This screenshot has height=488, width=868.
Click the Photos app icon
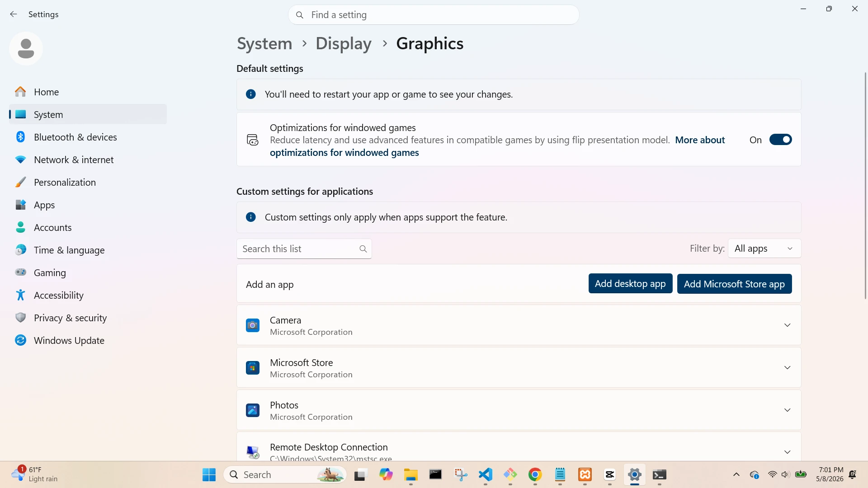click(252, 410)
